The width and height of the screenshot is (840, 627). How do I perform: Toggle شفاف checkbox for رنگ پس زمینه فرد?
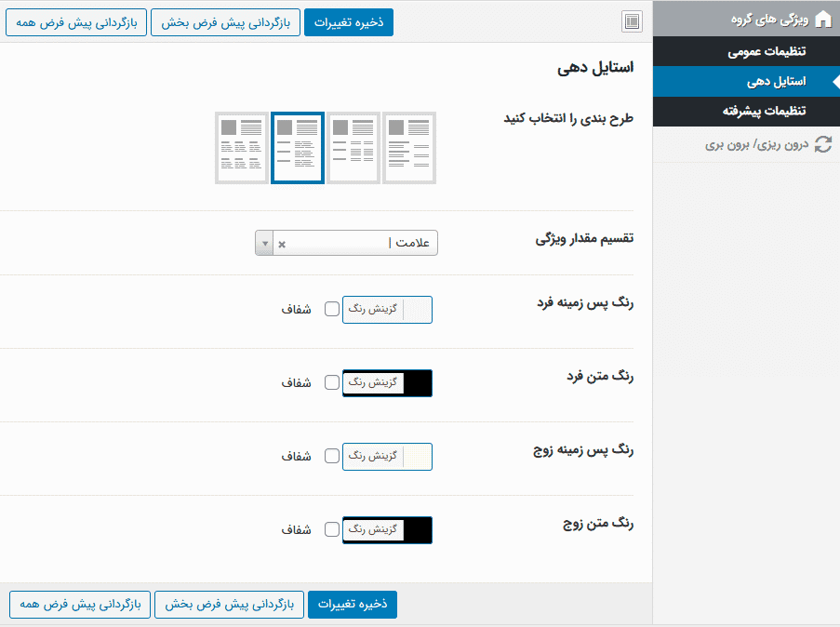click(332, 309)
